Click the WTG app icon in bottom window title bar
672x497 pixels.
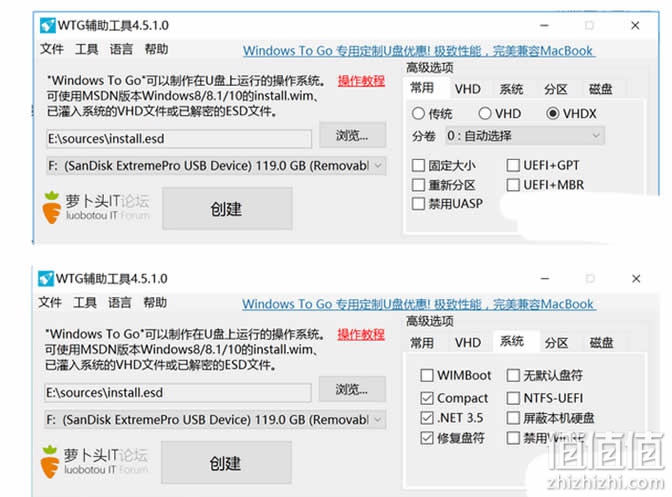click(x=46, y=278)
